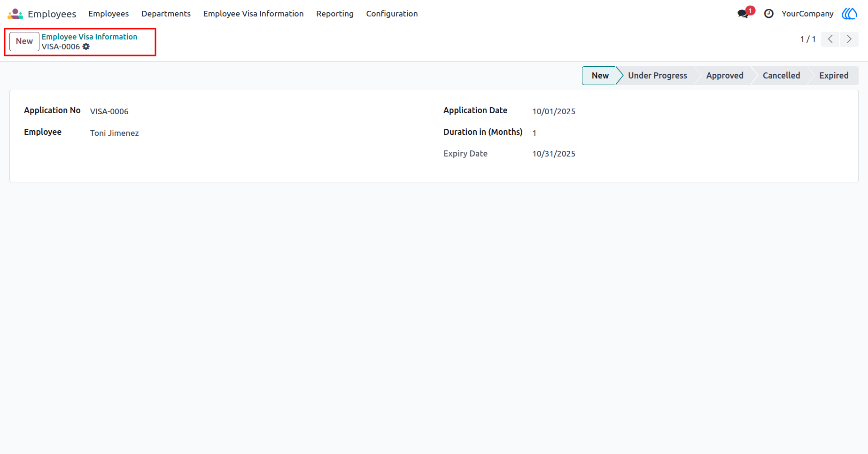Click the record pager 1 / 1
This screenshot has height=454, width=868.
pos(808,39)
